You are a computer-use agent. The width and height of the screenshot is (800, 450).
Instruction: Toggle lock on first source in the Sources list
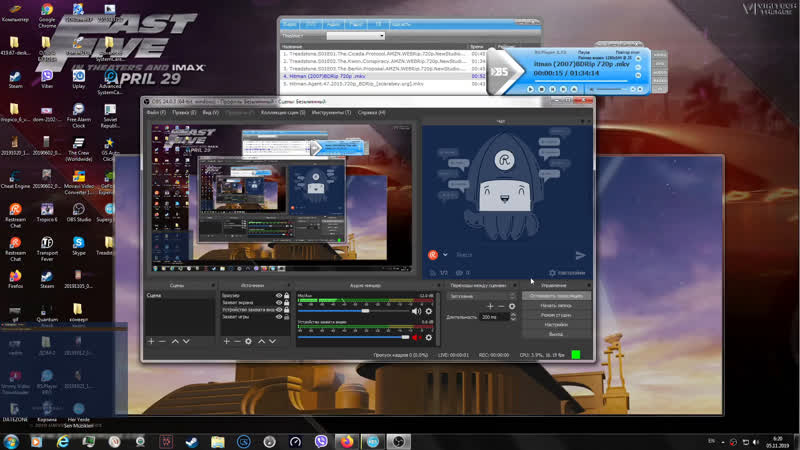(286, 295)
